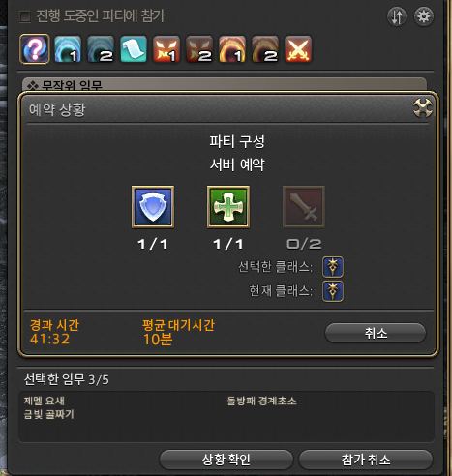Collapse the 무작위 임무 section header
The image size is (452, 476).
click(x=225, y=84)
